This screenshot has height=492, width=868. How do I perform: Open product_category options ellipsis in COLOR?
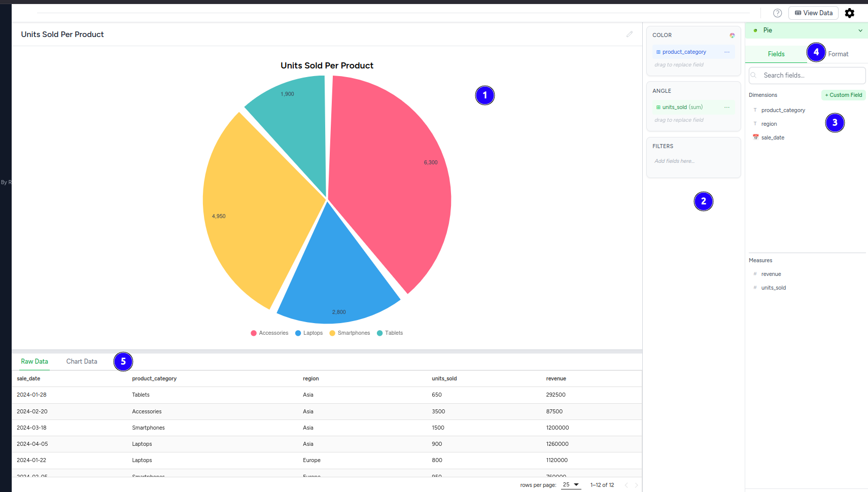click(727, 52)
